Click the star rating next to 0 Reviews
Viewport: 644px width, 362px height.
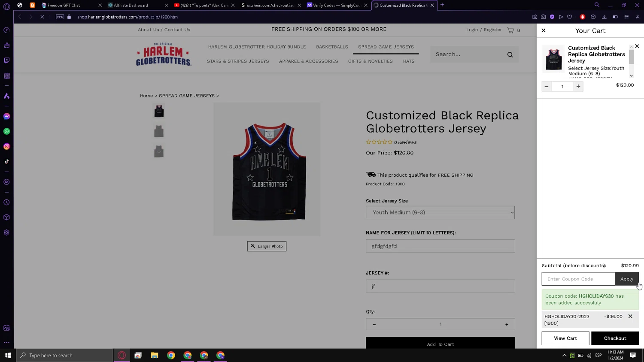[379, 142]
